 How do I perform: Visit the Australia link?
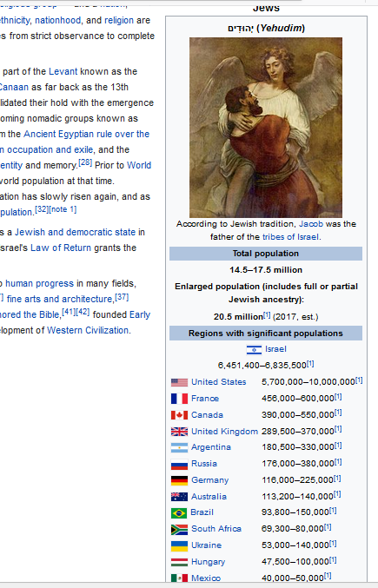click(209, 497)
